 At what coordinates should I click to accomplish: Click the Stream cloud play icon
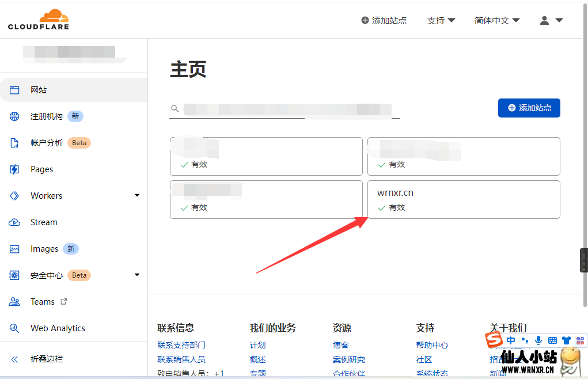[x=14, y=222]
